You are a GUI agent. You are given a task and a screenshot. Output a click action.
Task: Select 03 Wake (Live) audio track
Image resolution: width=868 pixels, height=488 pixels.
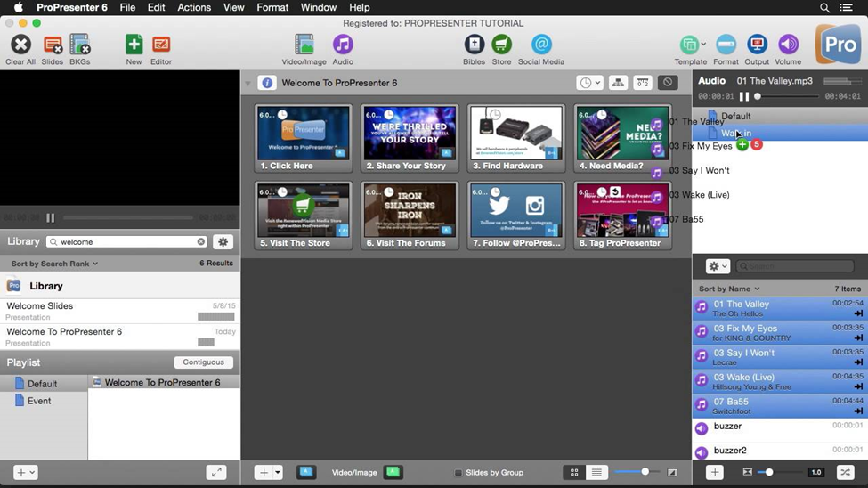tap(780, 382)
